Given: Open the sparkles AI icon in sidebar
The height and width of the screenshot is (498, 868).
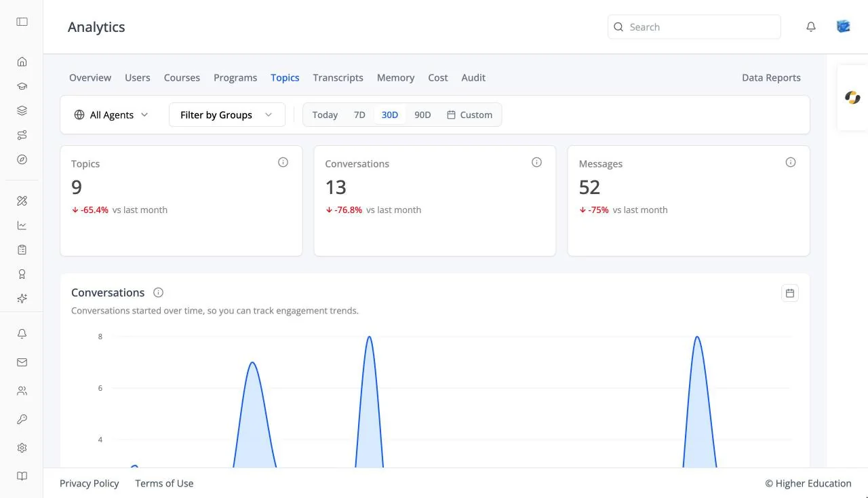Looking at the screenshot, I should 22,299.
